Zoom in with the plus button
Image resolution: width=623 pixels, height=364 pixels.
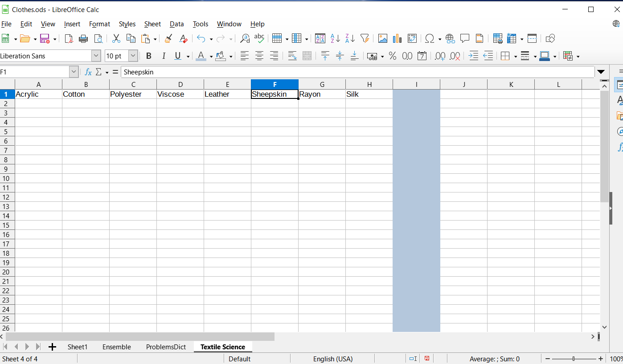(x=600, y=359)
